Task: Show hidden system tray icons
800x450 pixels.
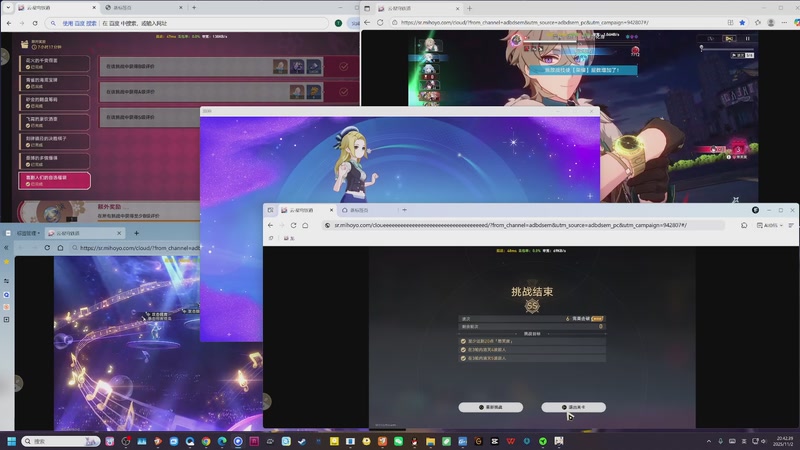Action: 708,441
